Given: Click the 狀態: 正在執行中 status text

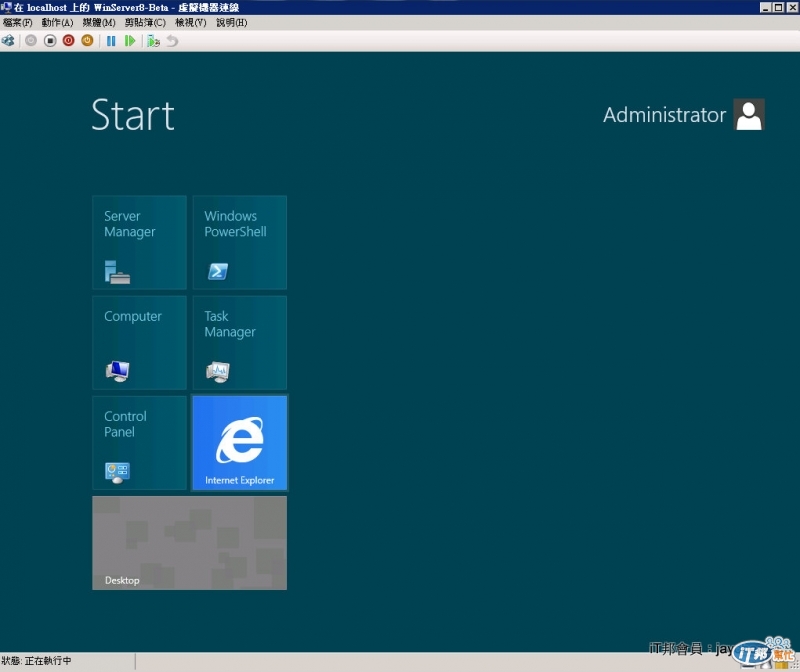Looking at the screenshot, I should (x=36, y=661).
